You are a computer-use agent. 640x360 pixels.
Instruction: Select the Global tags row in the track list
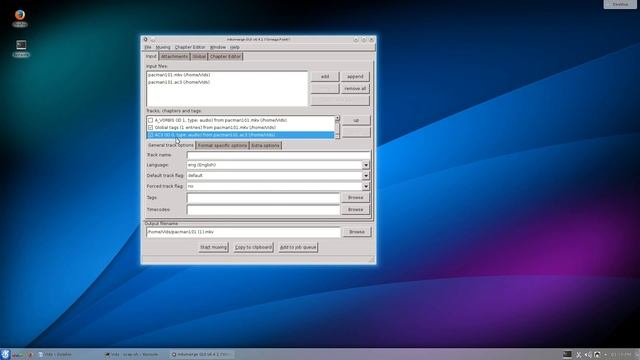240,127
